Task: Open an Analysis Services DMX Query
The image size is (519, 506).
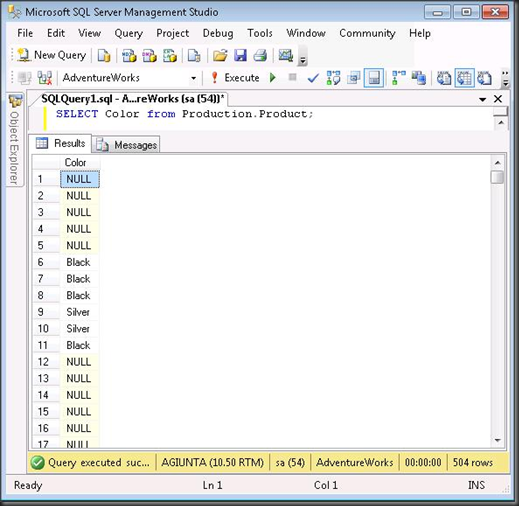Action: click(149, 55)
